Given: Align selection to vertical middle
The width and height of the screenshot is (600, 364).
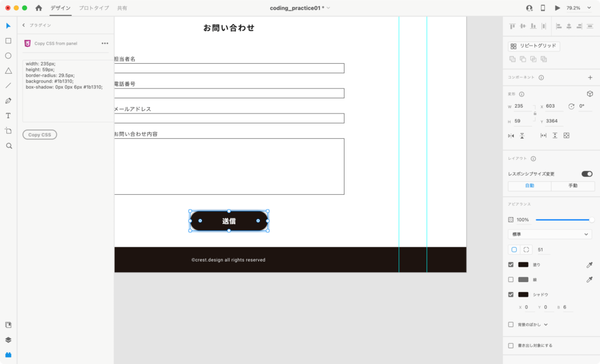Looking at the screenshot, I should tap(523, 26).
